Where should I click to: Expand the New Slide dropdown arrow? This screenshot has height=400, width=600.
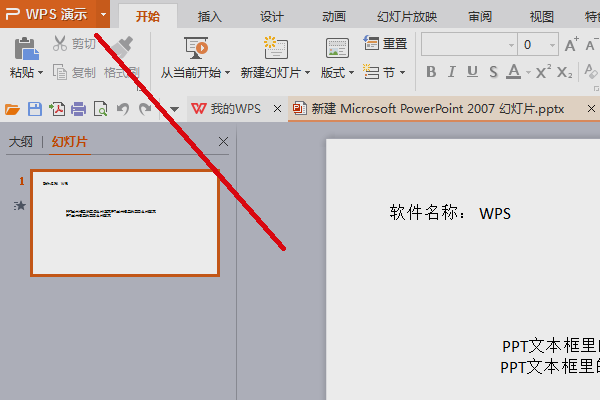pos(307,72)
